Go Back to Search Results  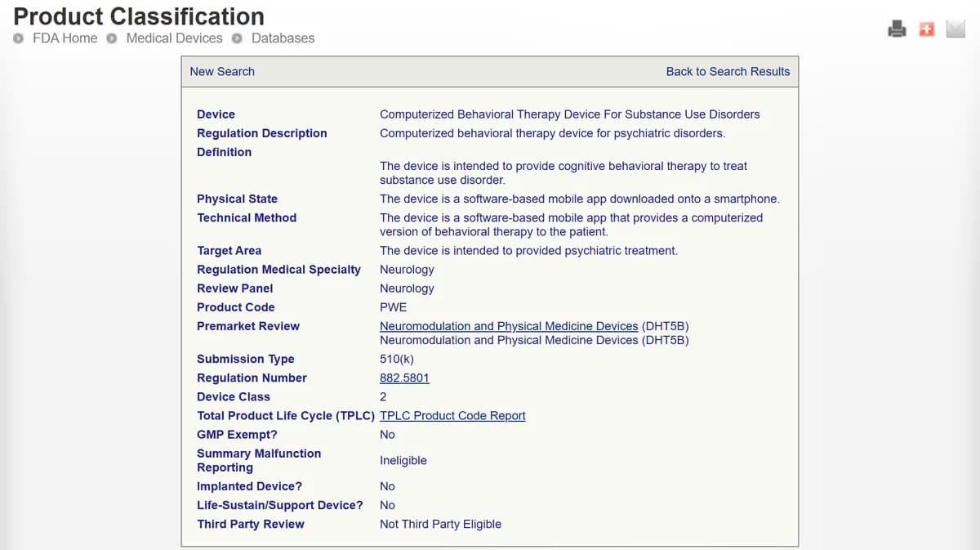click(728, 72)
